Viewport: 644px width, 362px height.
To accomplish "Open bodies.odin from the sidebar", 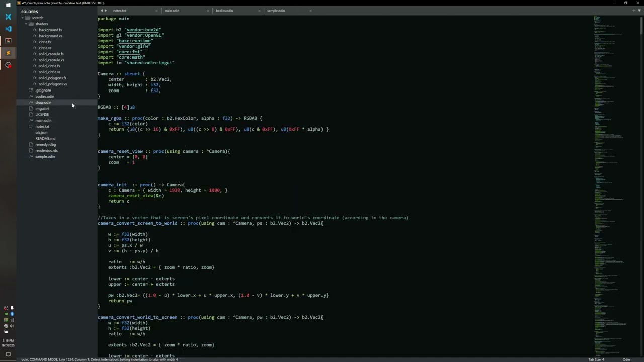I will click(x=44, y=96).
